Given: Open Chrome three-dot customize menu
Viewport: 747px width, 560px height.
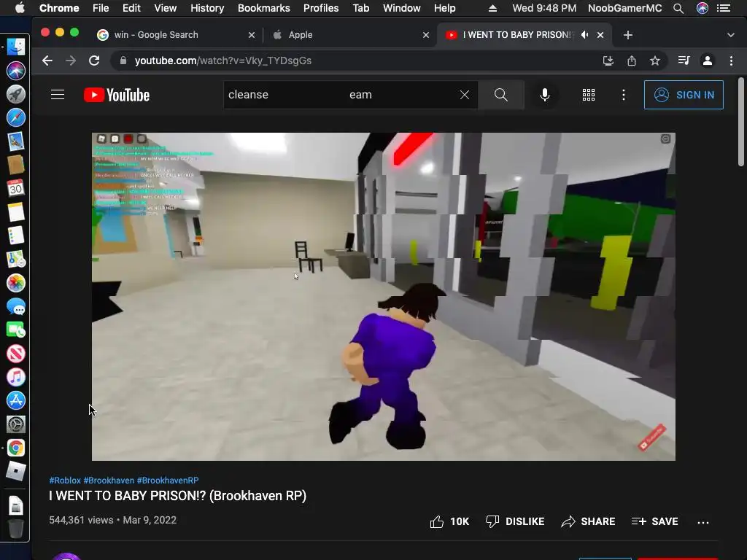Looking at the screenshot, I should 731,61.
